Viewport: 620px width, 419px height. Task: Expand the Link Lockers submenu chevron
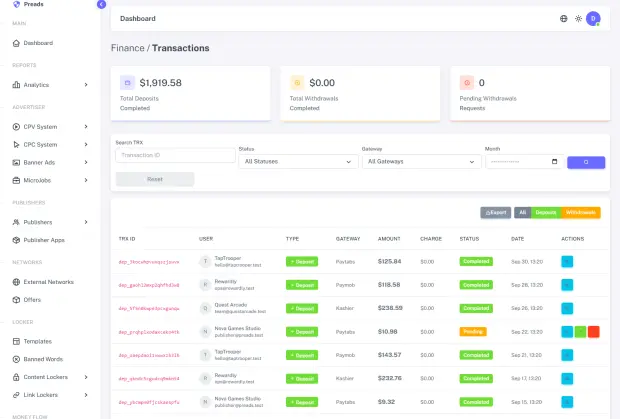point(86,395)
